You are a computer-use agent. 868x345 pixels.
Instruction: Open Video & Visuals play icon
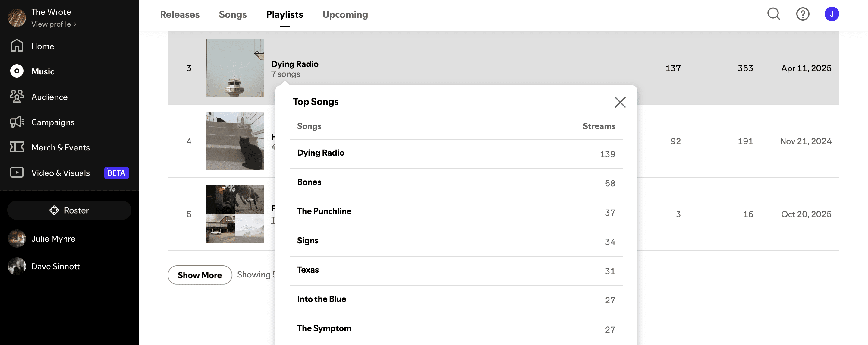point(17,172)
